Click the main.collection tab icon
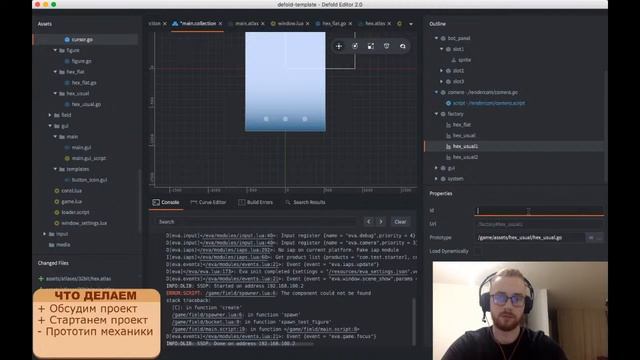The width and height of the screenshot is (640, 360). pos(175,24)
